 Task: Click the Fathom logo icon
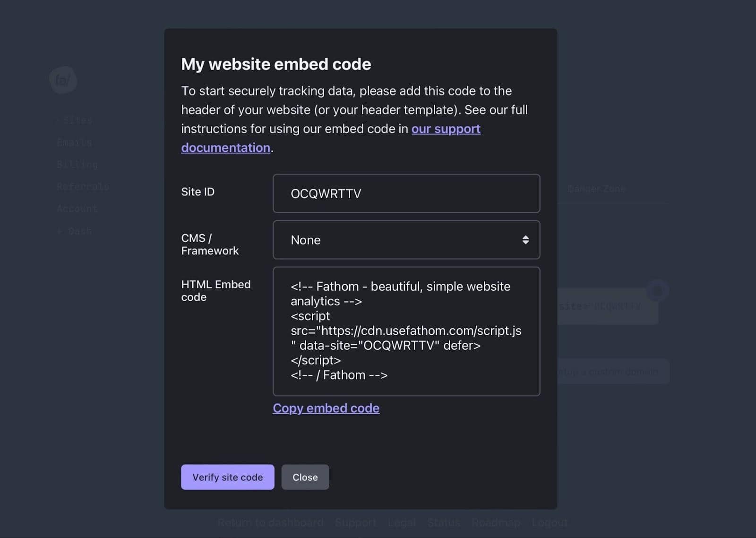[x=63, y=80]
